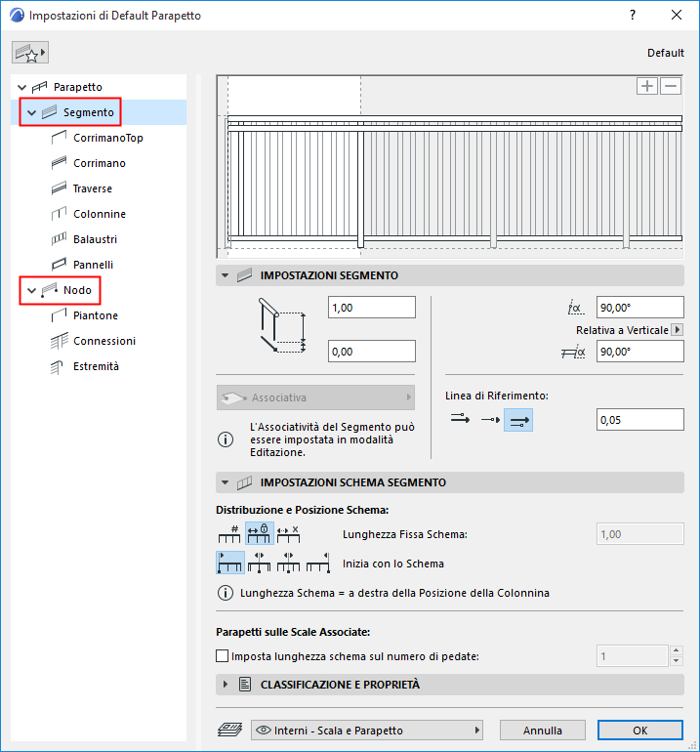Open Balaustri settings page
The image size is (700, 752).
[x=95, y=240]
